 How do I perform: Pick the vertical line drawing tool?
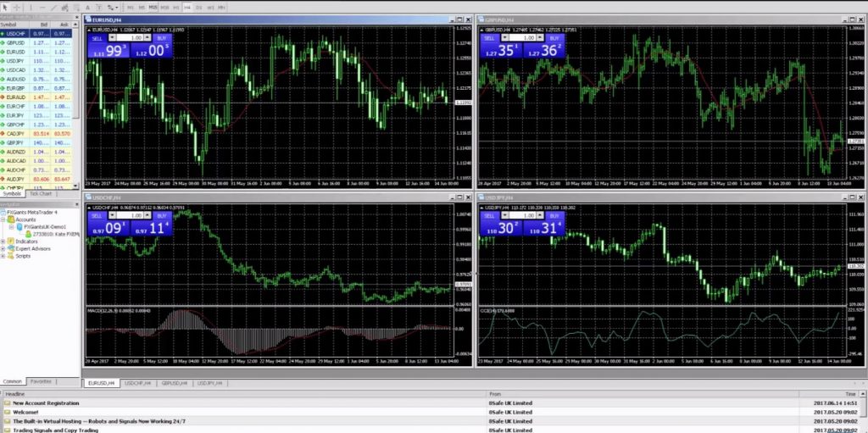pyautogui.click(x=31, y=7)
